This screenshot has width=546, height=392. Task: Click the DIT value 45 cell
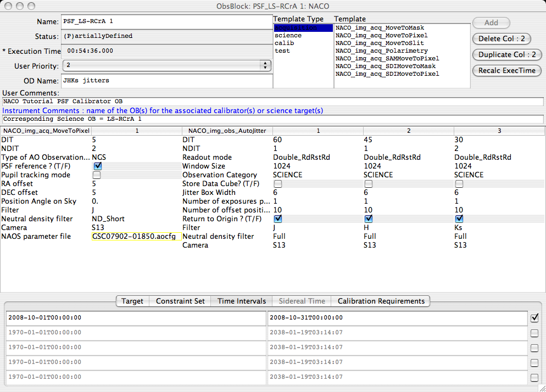[x=409, y=139]
